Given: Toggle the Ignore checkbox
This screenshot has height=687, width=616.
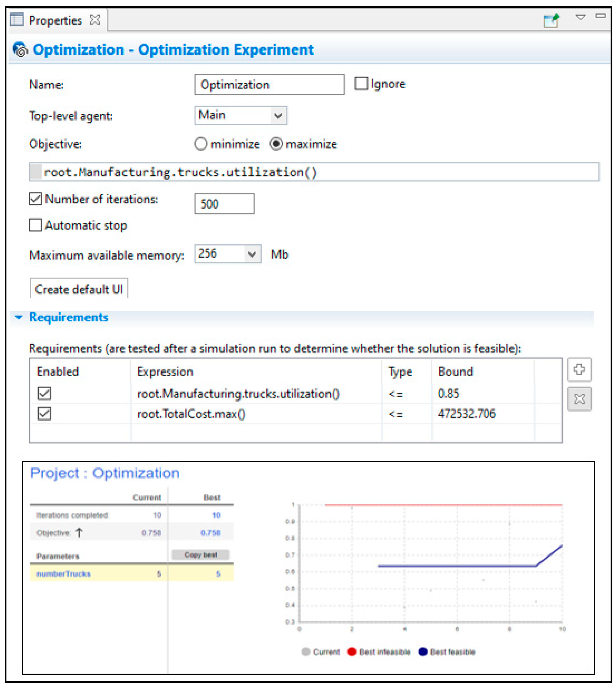Looking at the screenshot, I should pyautogui.click(x=361, y=84).
